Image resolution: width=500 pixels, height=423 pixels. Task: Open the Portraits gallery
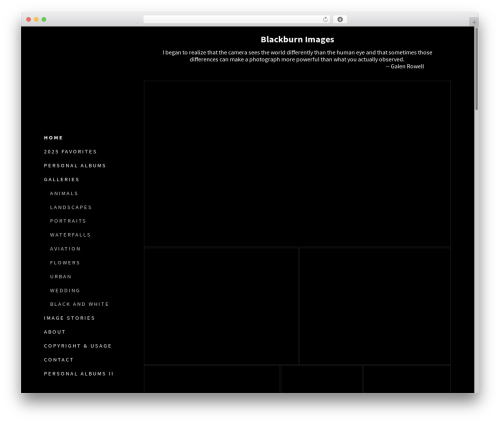[x=68, y=221]
